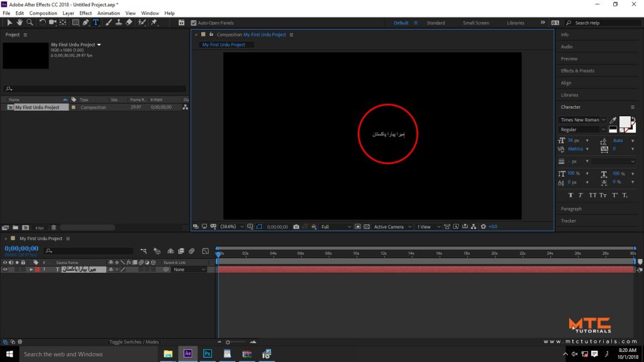Open the Paragraph panel
Screen dimensions: 644x362
coord(571,209)
